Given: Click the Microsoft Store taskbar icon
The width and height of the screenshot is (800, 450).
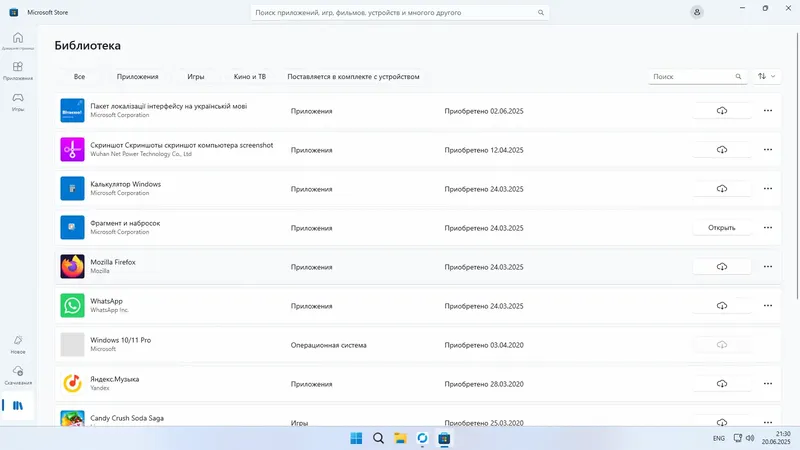Looking at the screenshot, I should (x=444, y=438).
